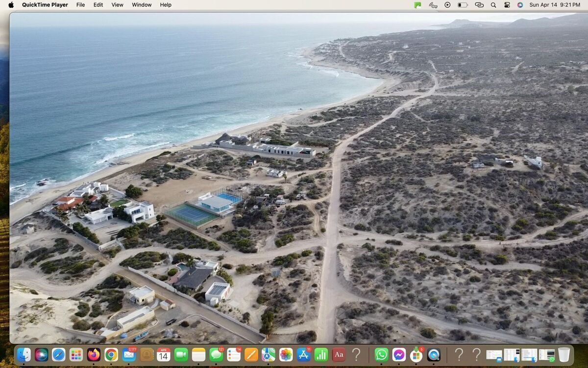
Task: Click the QuickTime Player app menu
Action: pyautogui.click(x=45, y=5)
